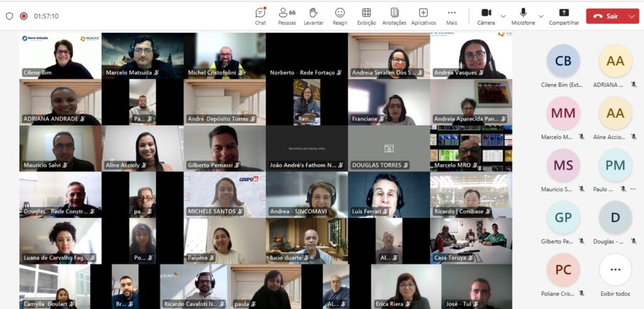Leave the meeting with Sair

coord(606,16)
